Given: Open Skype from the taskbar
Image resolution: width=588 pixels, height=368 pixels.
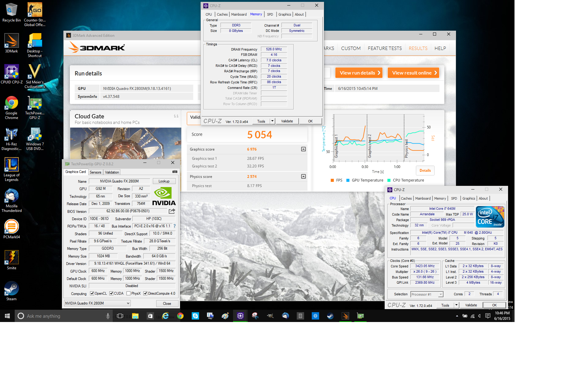Looking at the screenshot, I should click(195, 316).
